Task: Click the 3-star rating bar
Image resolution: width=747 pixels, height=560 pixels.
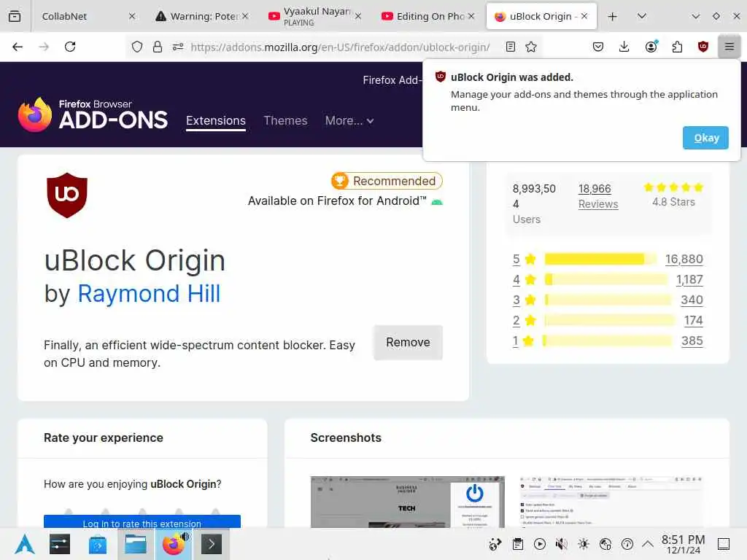Action: click(608, 300)
